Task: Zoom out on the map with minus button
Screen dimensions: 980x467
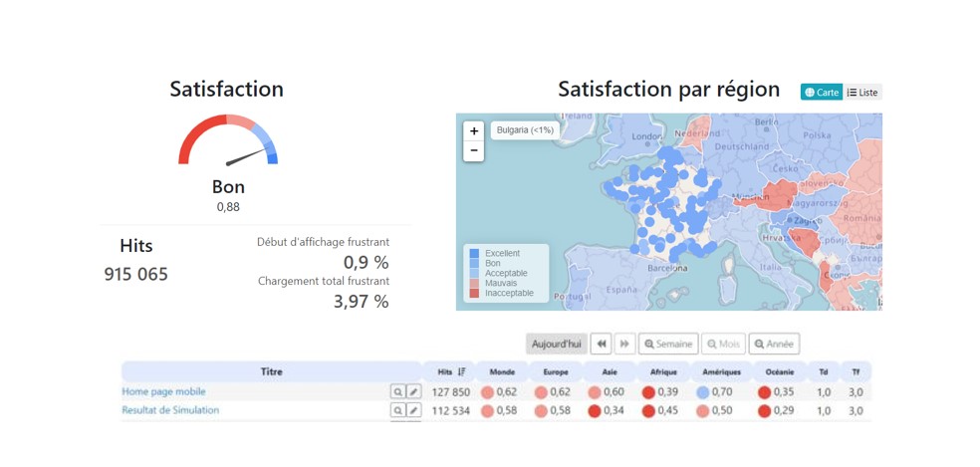Action: click(474, 151)
